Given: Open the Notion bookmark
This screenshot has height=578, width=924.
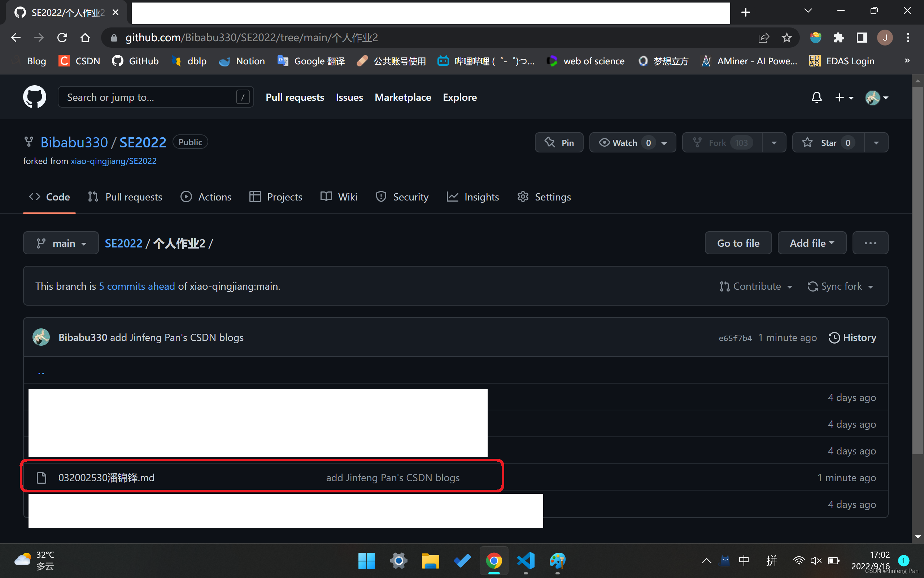Looking at the screenshot, I should point(241,61).
